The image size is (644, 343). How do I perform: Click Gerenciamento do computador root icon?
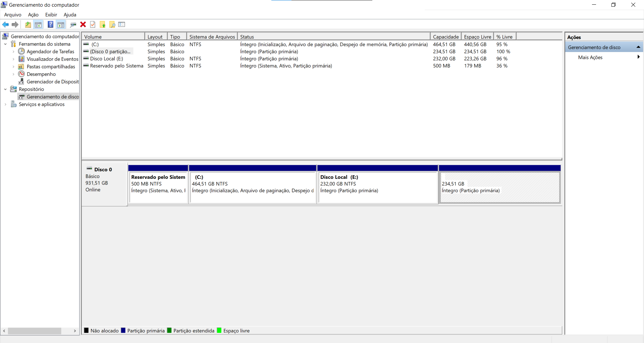click(x=5, y=36)
